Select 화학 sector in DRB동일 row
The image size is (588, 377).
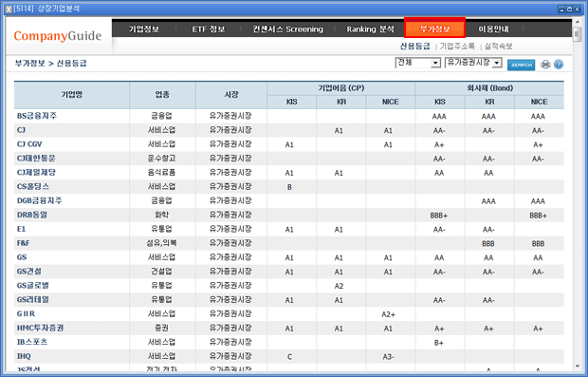tap(162, 216)
